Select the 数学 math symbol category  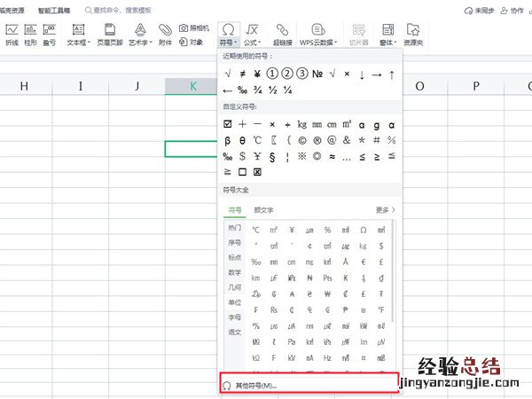coord(234,272)
